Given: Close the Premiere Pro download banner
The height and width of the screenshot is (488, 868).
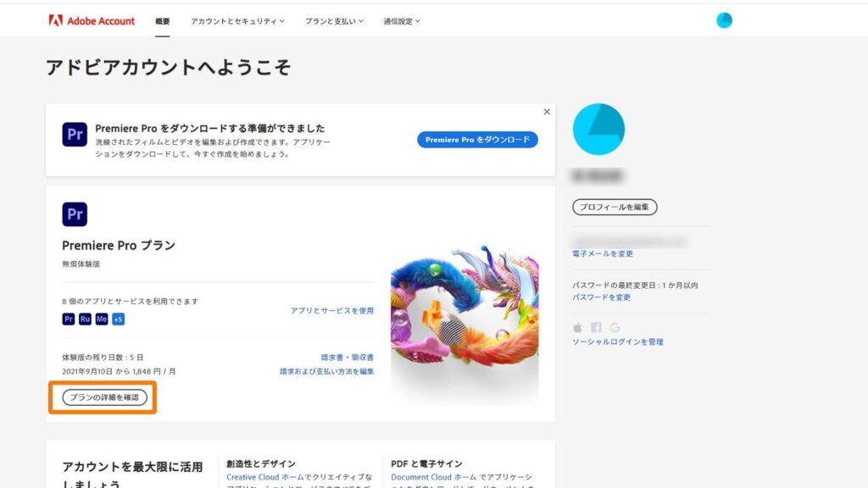Looking at the screenshot, I should [547, 112].
